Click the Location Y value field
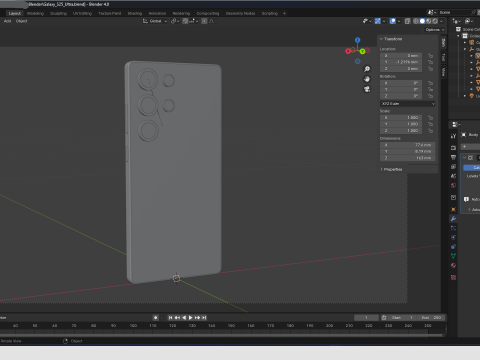Image resolution: width=480 pixels, height=360 pixels. tap(401, 62)
